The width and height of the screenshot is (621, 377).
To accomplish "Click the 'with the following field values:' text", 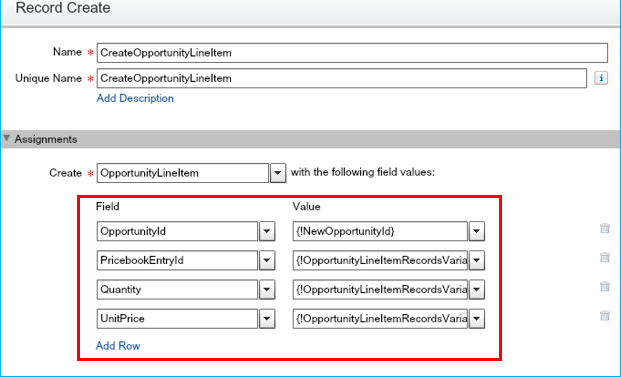I will pyautogui.click(x=363, y=173).
